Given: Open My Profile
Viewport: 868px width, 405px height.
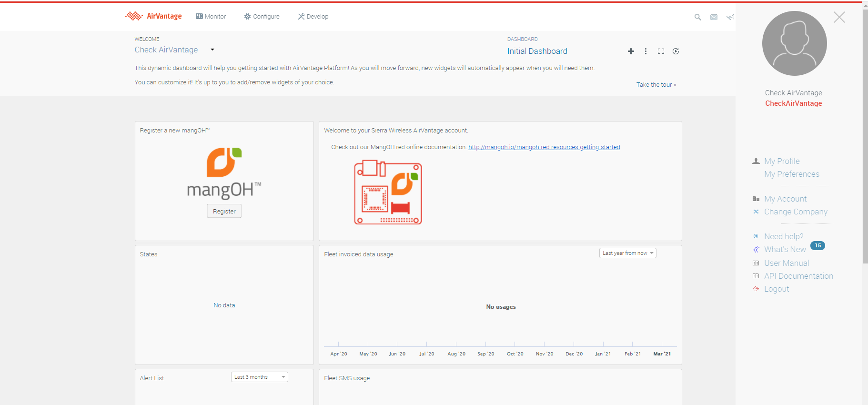Looking at the screenshot, I should coord(782,162).
